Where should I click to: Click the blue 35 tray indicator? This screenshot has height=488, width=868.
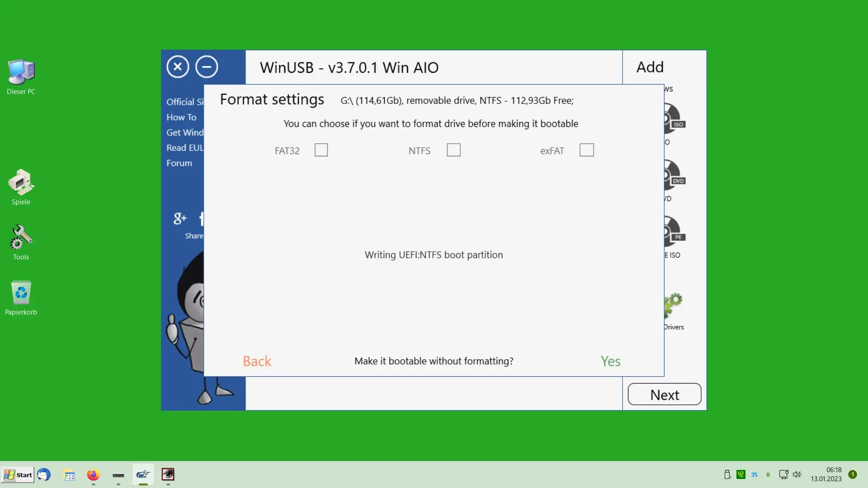point(754,475)
